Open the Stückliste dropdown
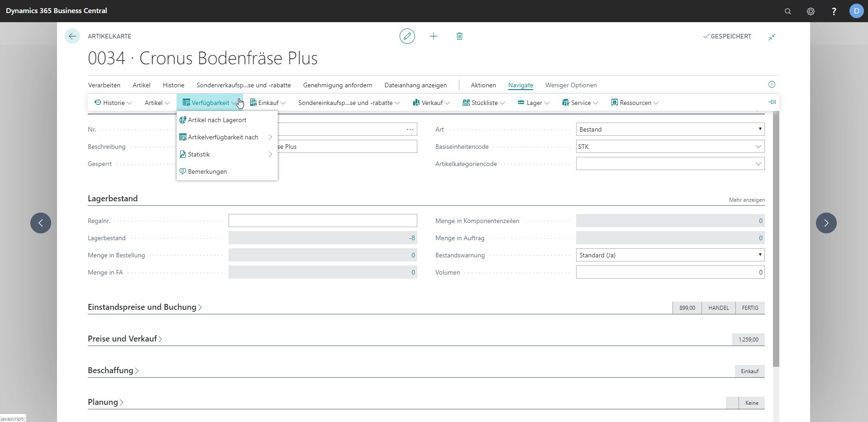Viewport: 868px width, 422px height. [484, 103]
